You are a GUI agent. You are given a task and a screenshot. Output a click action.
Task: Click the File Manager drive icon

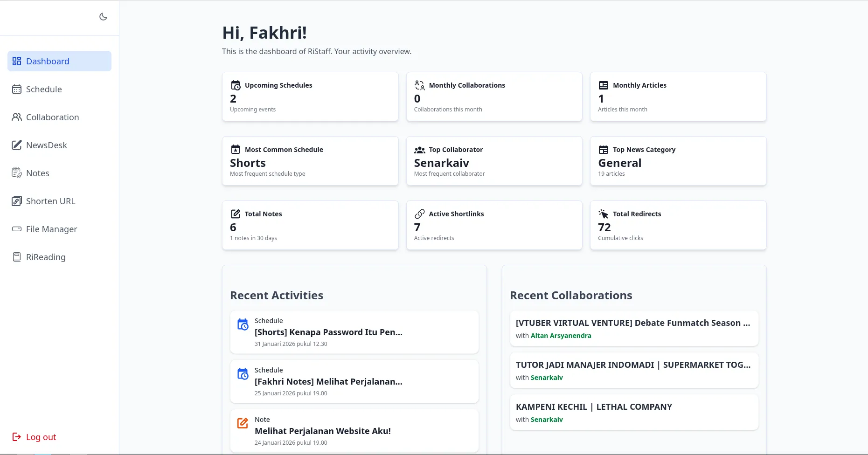(17, 229)
